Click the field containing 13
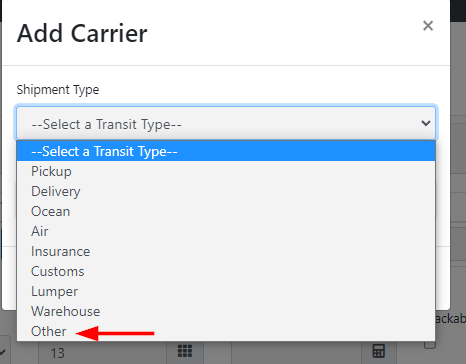 coord(102,353)
